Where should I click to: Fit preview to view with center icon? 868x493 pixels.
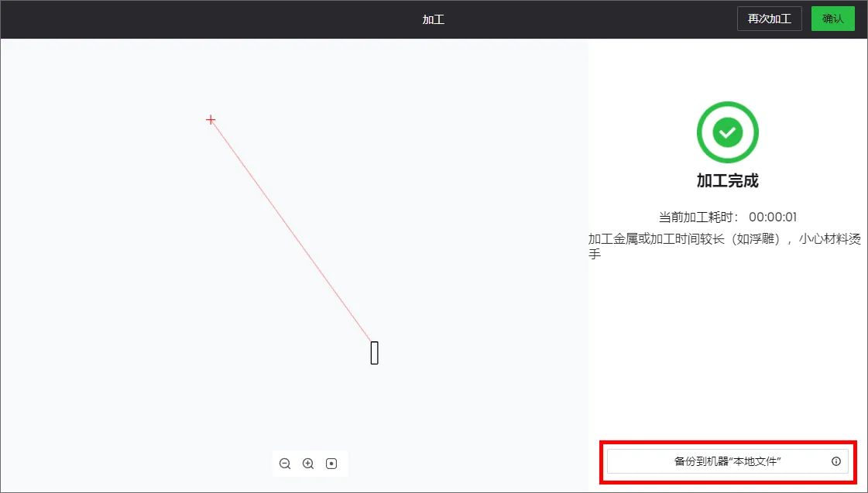coord(331,464)
